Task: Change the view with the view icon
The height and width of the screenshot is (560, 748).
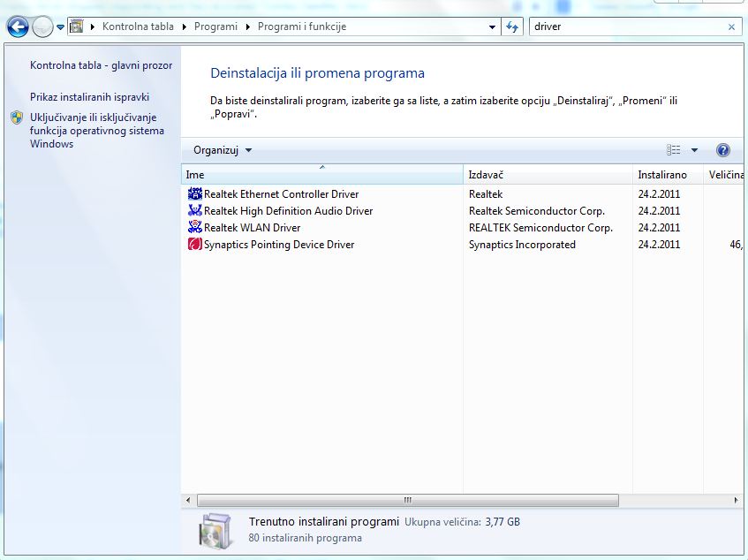Action: 673,150
